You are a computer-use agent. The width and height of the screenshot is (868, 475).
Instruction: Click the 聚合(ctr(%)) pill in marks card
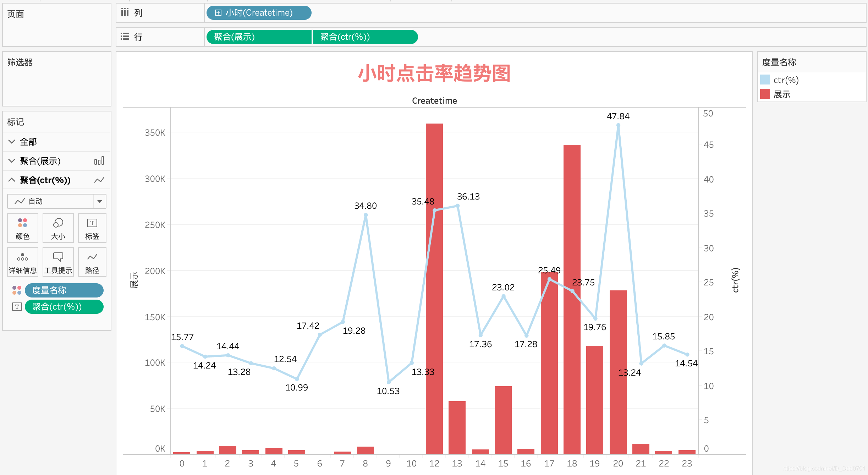click(64, 307)
